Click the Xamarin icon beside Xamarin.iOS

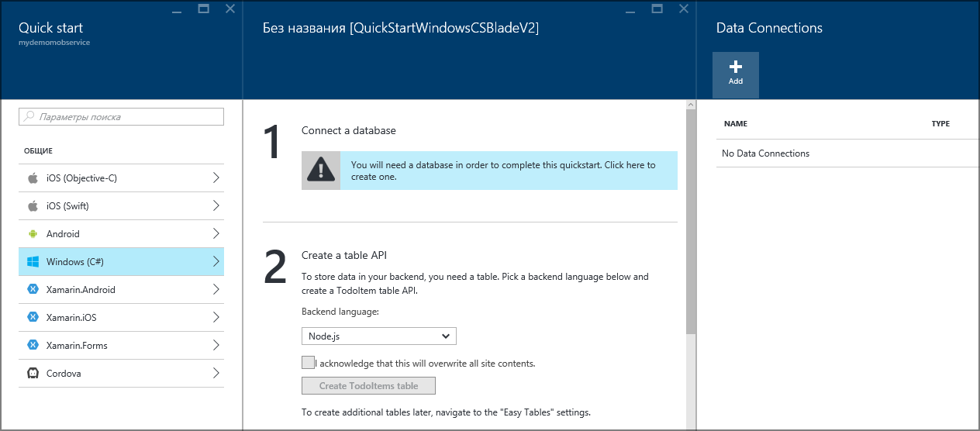click(33, 317)
